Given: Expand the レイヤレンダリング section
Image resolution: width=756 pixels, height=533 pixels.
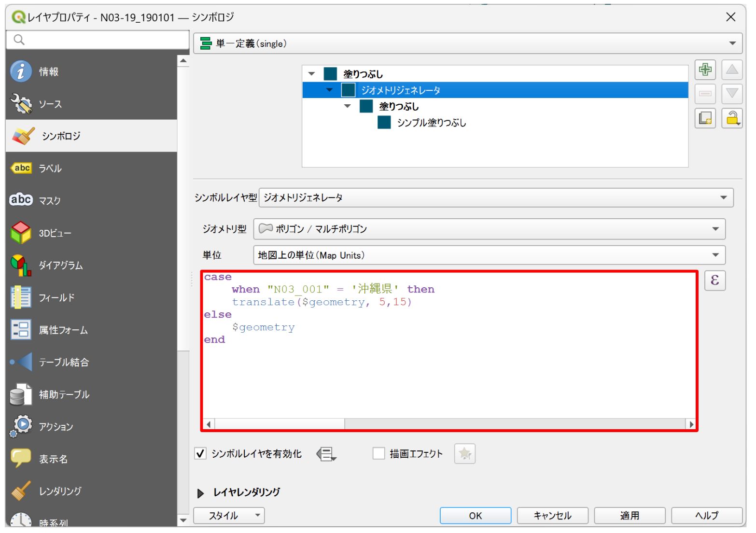Looking at the screenshot, I should (x=201, y=493).
